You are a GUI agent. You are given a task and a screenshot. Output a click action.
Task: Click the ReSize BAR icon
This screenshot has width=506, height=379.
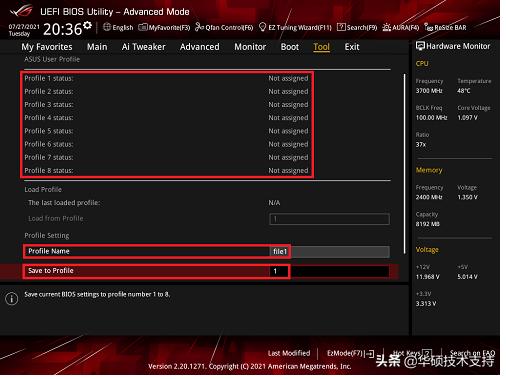point(428,27)
